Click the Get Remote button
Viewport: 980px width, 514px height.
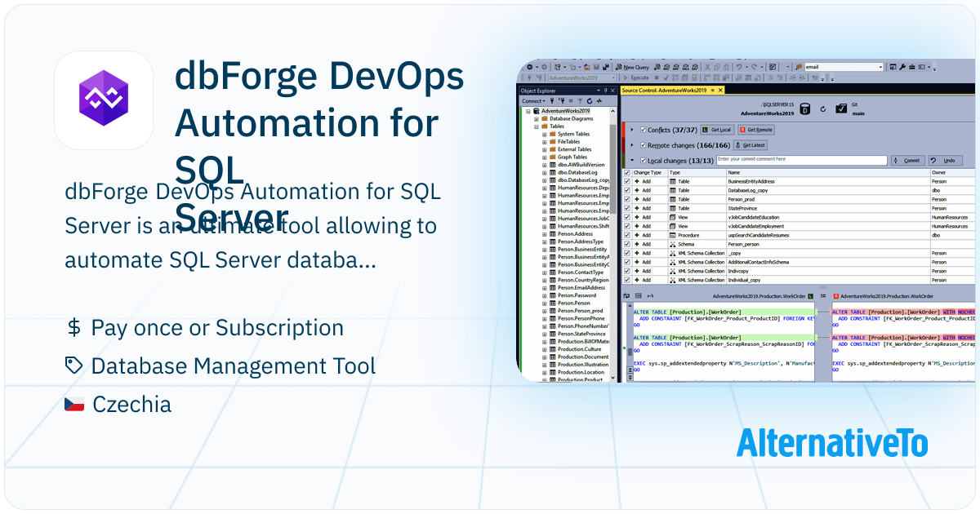(756, 130)
